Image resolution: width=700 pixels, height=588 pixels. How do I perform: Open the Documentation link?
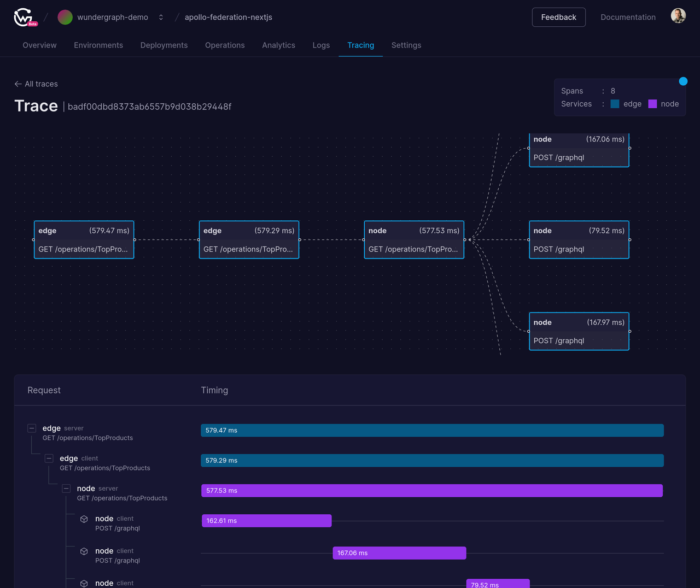point(628,17)
